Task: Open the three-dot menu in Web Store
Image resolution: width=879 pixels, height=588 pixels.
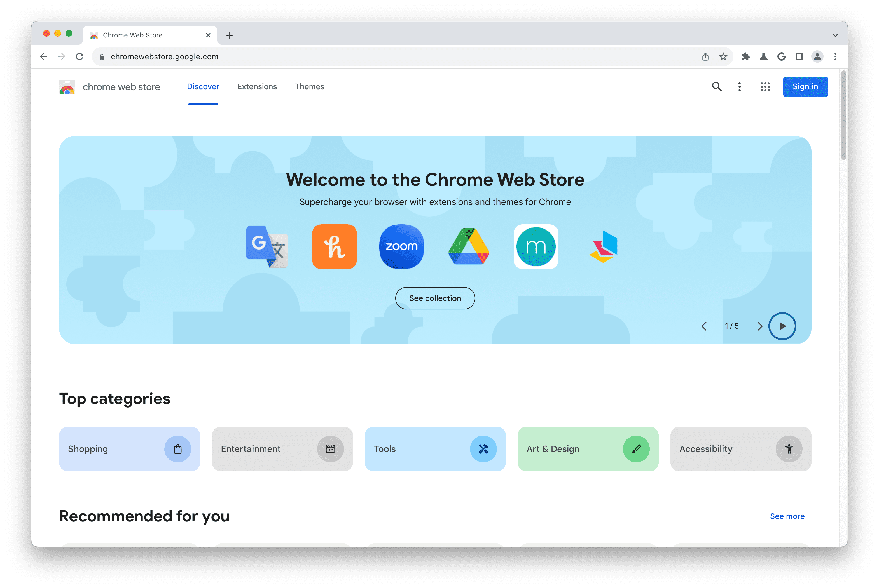Action: pyautogui.click(x=739, y=86)
